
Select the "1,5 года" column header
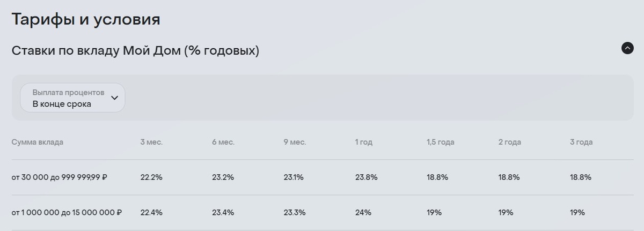click(441, 142)
